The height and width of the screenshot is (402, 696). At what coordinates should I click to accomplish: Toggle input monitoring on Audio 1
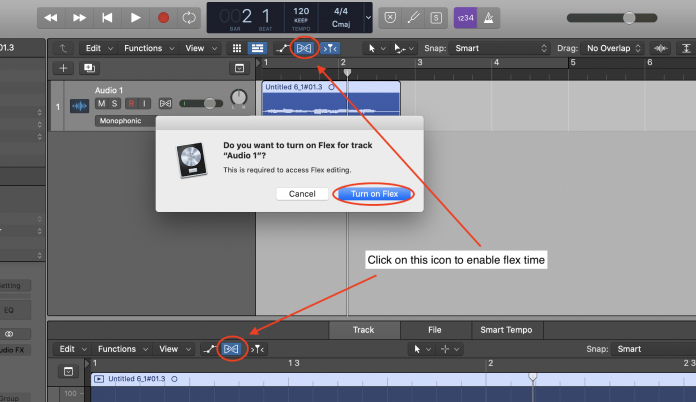(x=144, y=103)
